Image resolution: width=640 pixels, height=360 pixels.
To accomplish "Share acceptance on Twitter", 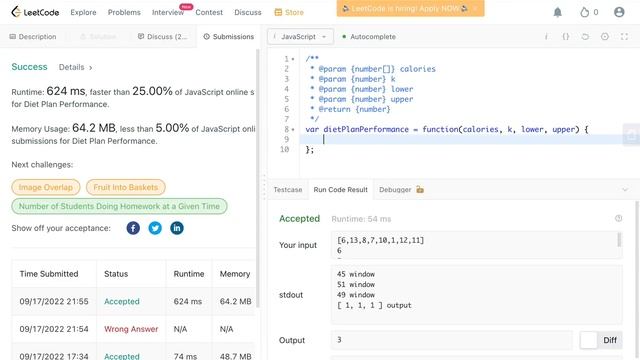I will tap(155, 228).
